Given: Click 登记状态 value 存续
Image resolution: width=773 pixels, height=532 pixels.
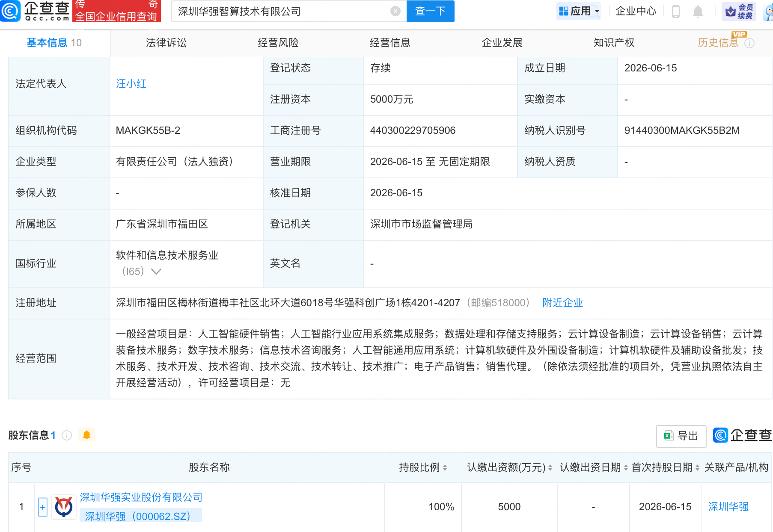Looking at the screenshot, I should (381, 68).
